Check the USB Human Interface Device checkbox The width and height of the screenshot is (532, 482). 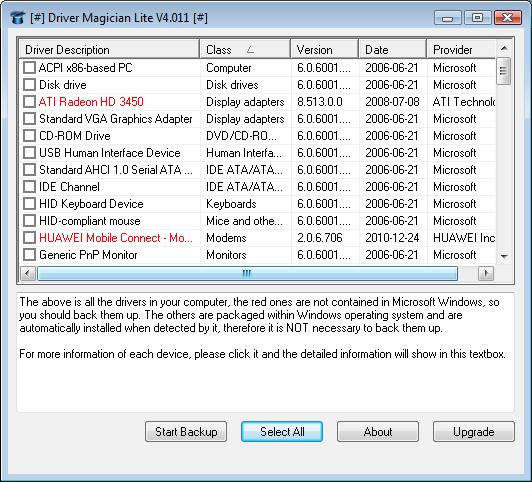[x=30, y=153]
